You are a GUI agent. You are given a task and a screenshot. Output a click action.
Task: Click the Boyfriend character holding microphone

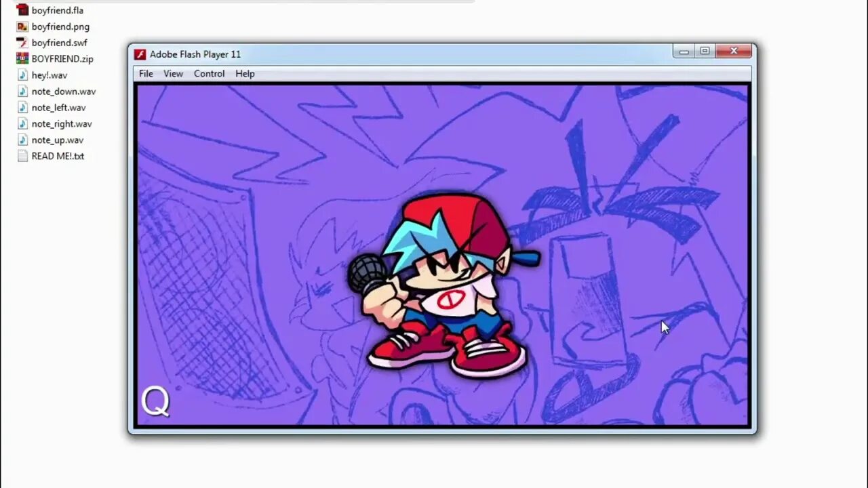(x=444, y=285)
